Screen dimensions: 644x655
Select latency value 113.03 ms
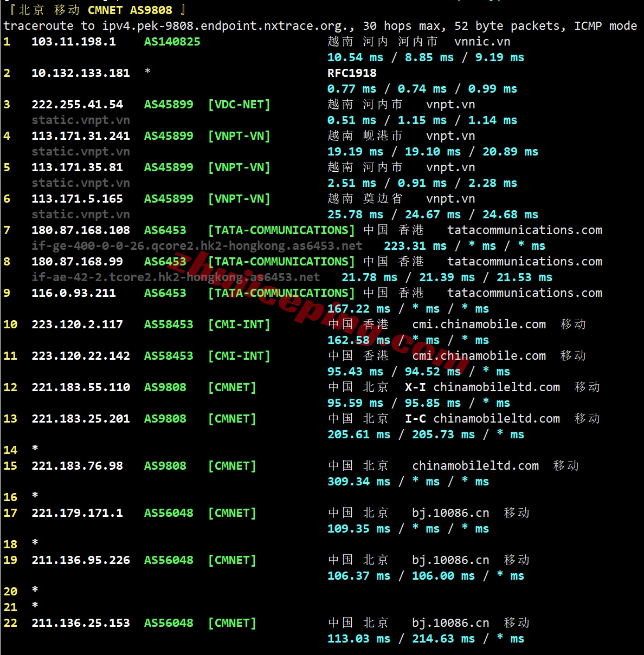(x=359, y=639)
